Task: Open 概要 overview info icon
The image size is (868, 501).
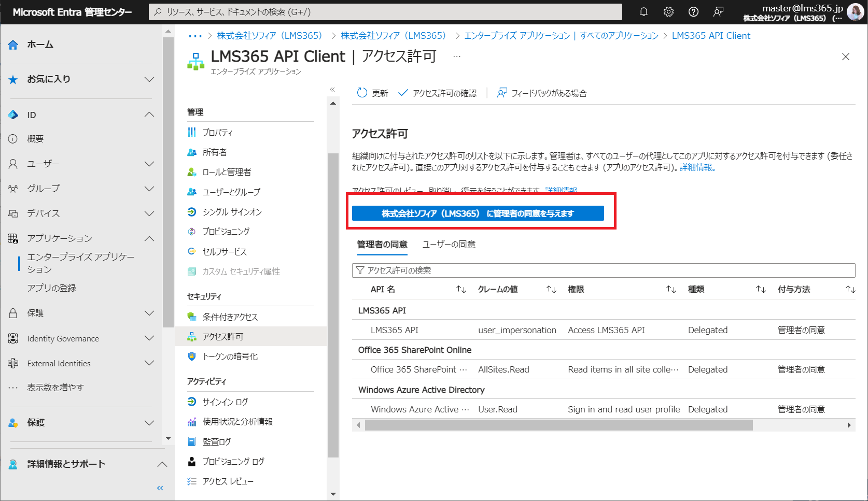Action: tap(13, 139)
